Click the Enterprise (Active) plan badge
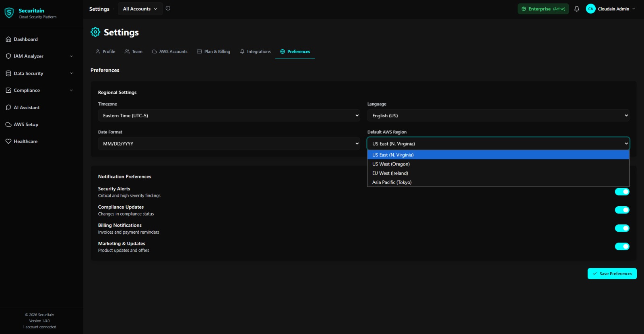644x334 pixels. [543, 9]
